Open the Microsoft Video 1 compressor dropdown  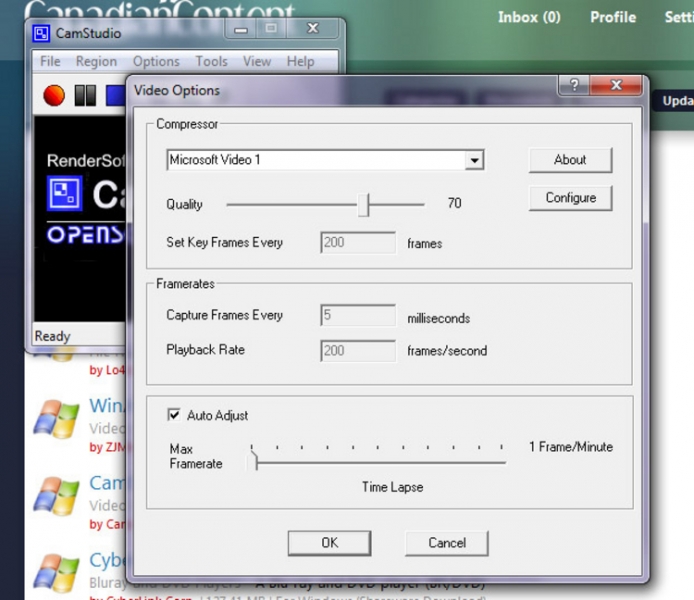coord(475,160)
